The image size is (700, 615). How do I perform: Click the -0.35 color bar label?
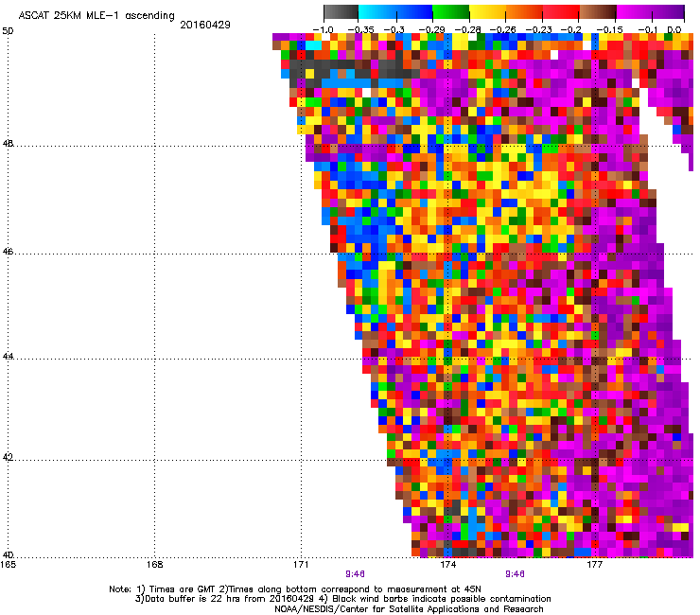point(360,30)
